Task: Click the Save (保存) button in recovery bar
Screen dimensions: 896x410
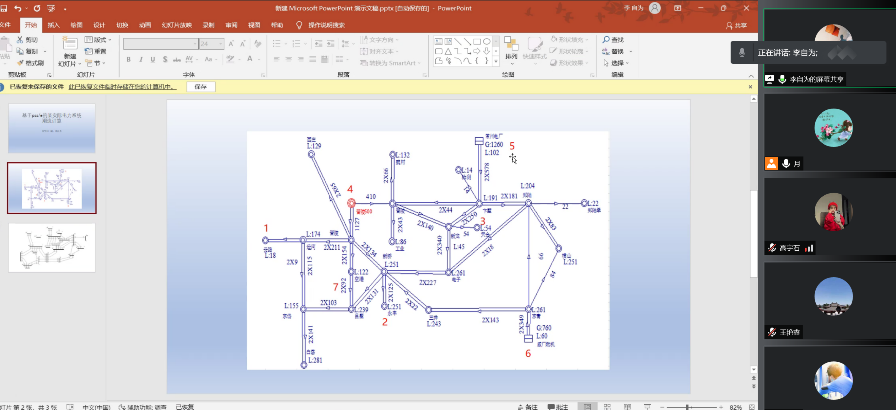Action: pos(200,87)
